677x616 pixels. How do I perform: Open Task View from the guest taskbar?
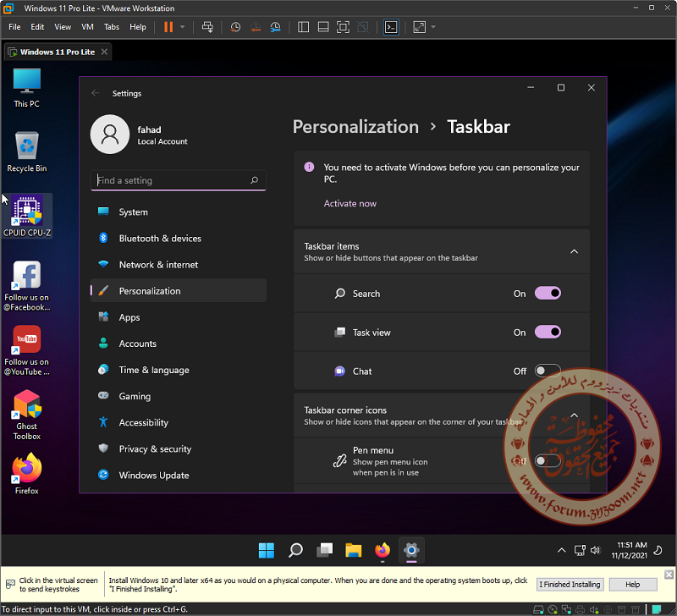click(325, 550)
